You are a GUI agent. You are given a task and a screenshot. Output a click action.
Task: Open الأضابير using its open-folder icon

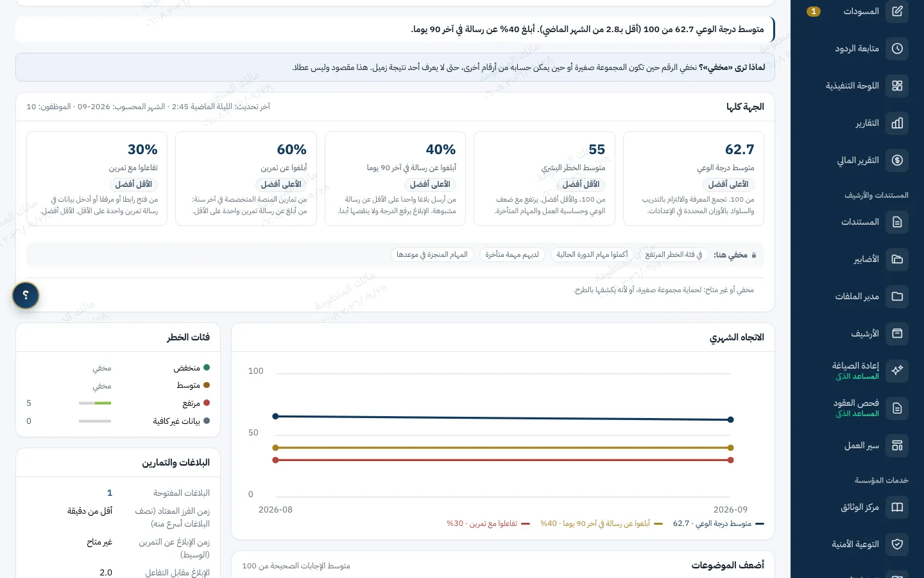897,259
